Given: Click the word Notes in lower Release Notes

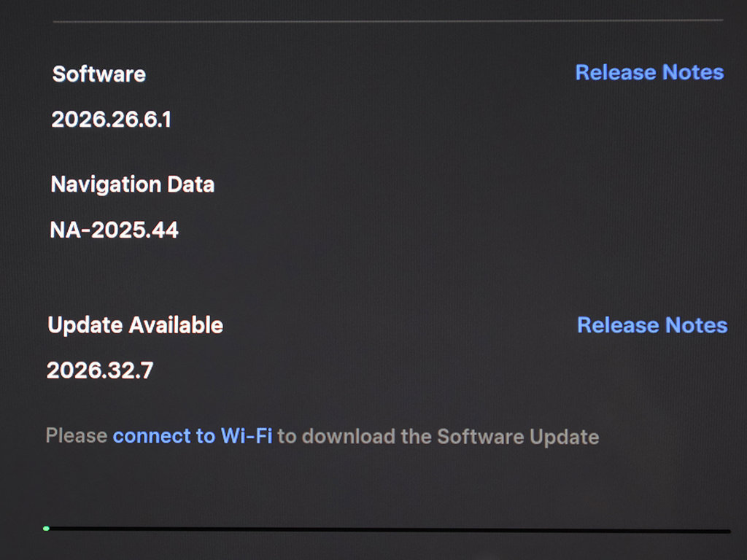Looking at the screenshot, I should (x=696, y=325).
